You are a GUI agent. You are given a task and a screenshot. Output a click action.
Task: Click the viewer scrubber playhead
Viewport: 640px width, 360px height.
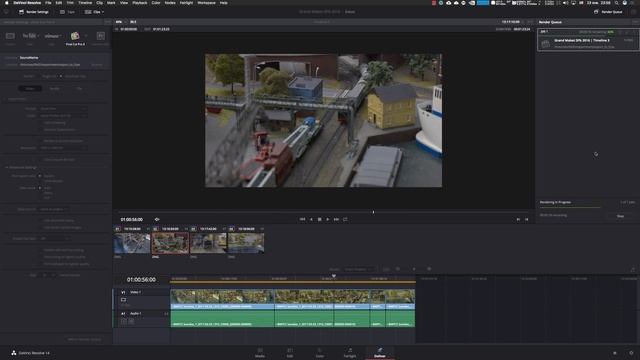point(373,212)
